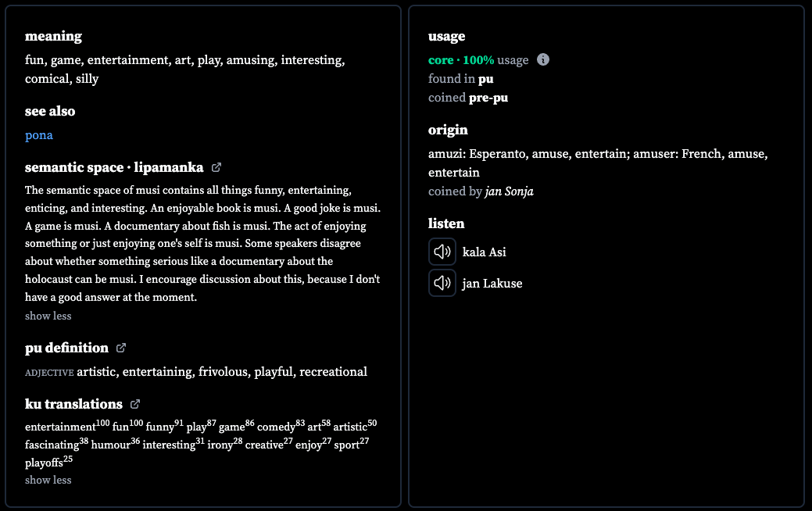The width and height of the screenshot is (812, 511).
Task: Click the jan Lakuse speaker name
Action: coord(492,284)
